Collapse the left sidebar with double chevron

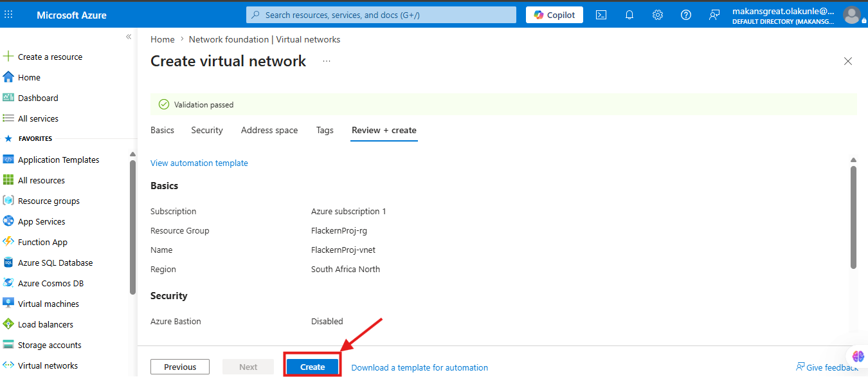129,37
